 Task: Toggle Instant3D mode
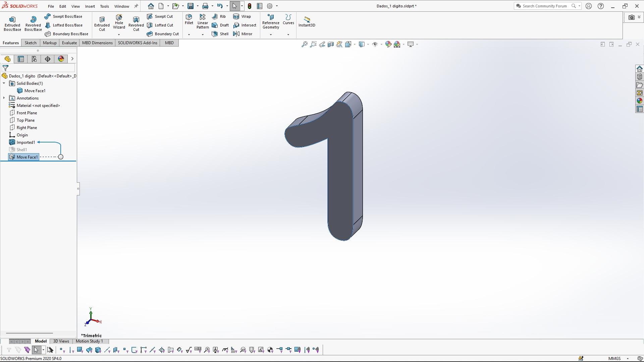tap(307, 21)
